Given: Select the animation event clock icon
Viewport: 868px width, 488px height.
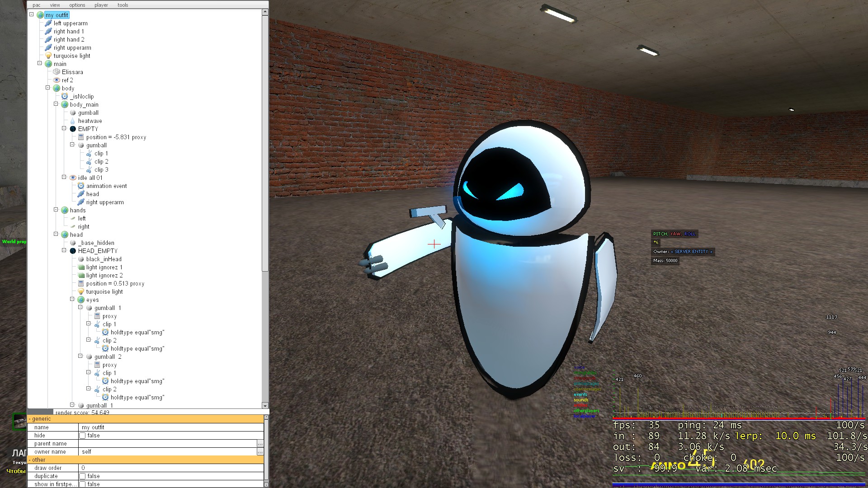Looking at the screenshot, I should (x=81, y=186).
